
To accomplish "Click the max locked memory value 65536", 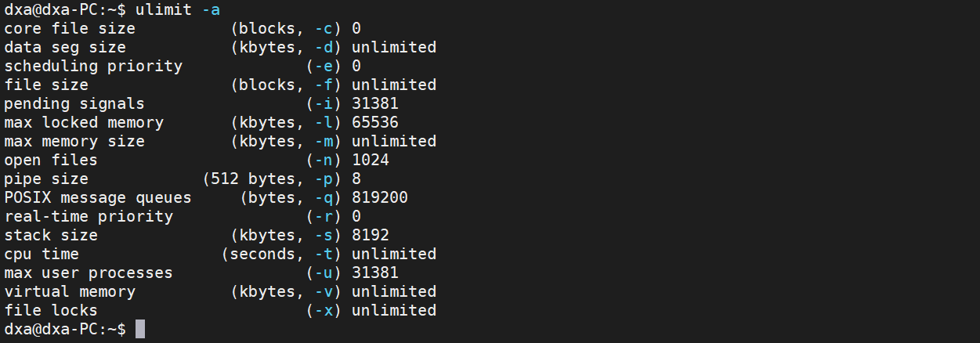I will tap(375, 122).
